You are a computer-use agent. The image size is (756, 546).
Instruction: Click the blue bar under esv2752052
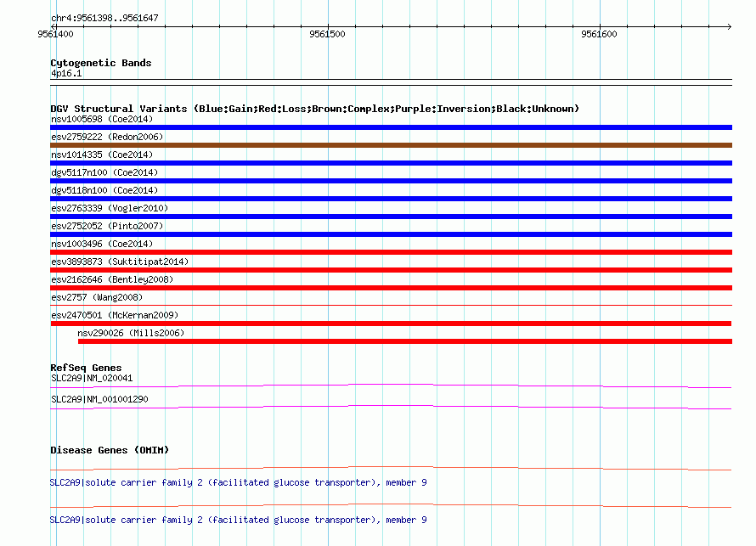coord(391,234)
